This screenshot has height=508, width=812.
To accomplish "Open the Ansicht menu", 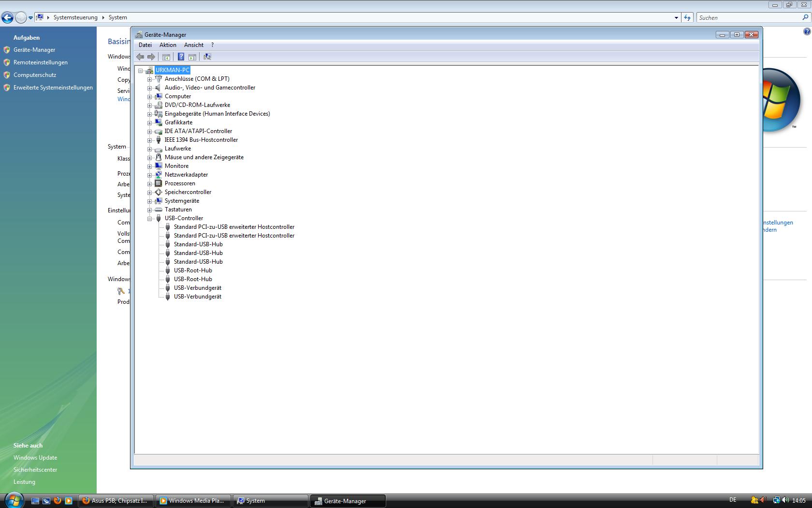I will point(194,45).
